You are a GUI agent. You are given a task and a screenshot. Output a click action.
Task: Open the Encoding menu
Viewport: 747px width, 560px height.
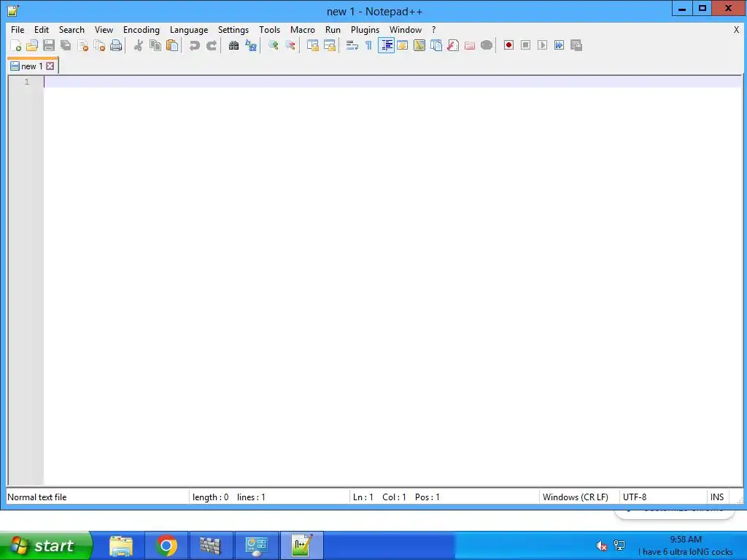pyautogui.click(x=142, y=29)
